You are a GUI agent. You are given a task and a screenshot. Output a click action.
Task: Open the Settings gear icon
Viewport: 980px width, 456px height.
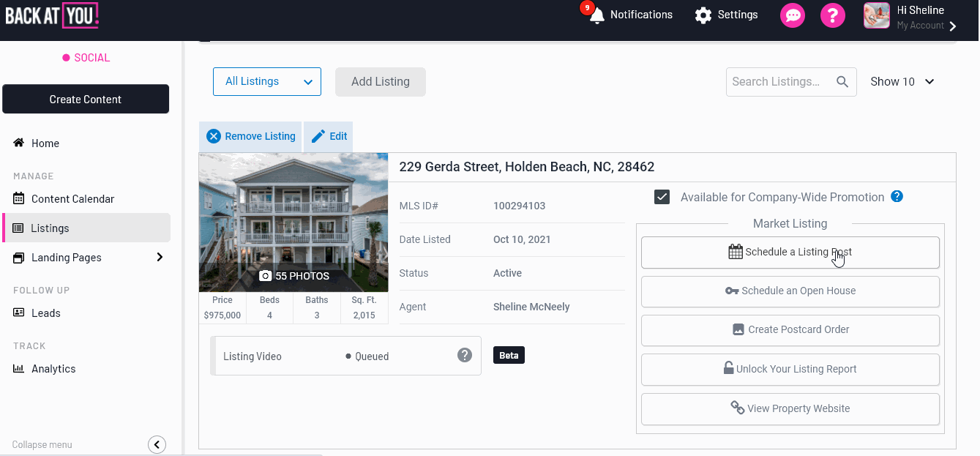pos(703,15)
